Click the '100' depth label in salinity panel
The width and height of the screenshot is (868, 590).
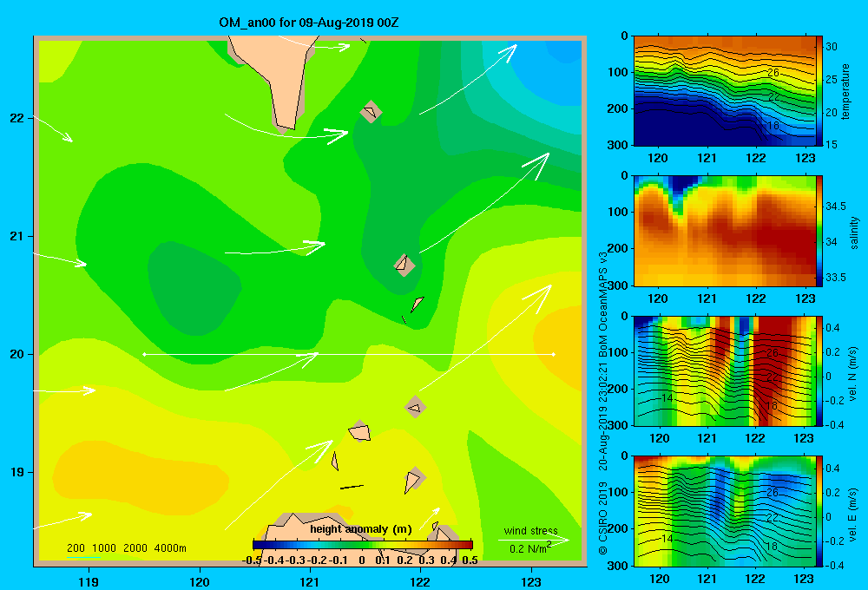(618, 212)
